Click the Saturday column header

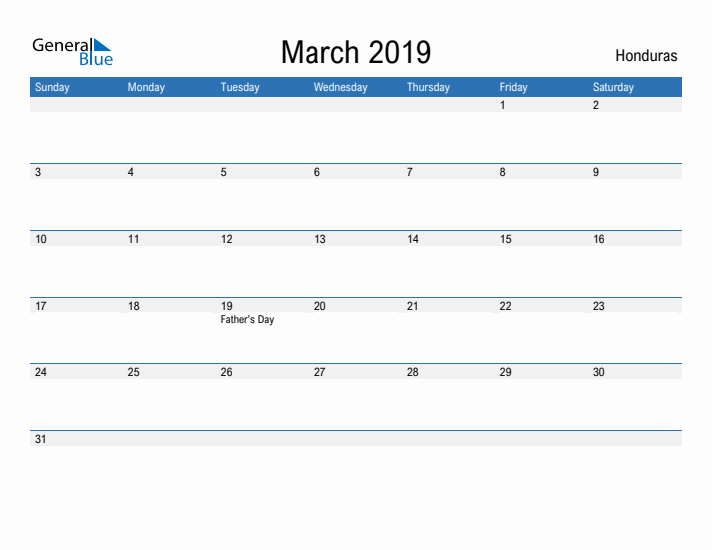[613, 87]
